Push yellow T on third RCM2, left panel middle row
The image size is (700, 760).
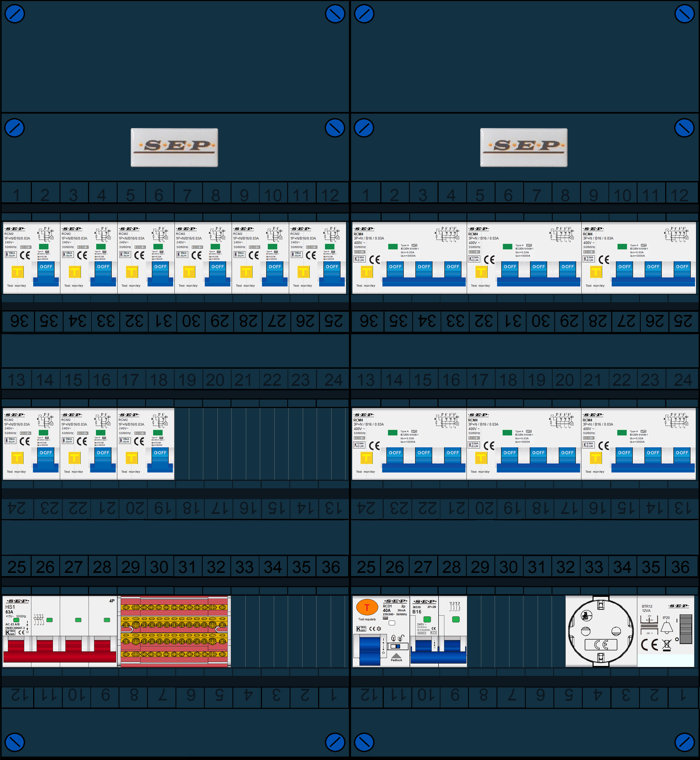coord(132,457)
